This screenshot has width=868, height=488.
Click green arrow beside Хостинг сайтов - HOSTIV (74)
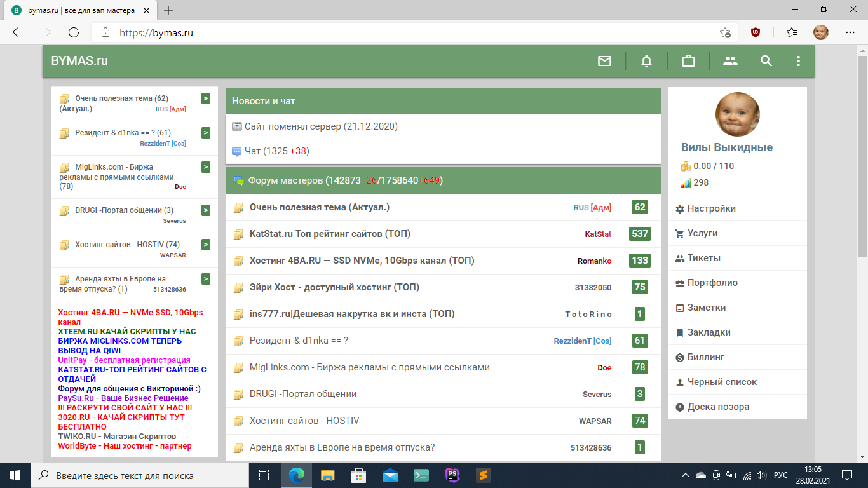pyautogui.click(x=206, y=244)
